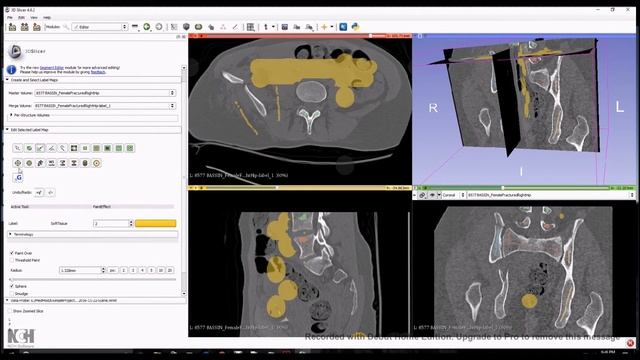
Task: Expand the Terminology section
Action: 93,234
